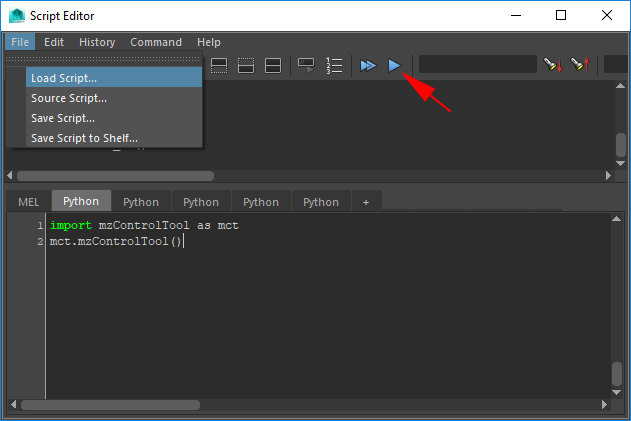Image resolution: width=631 pixels, height=421 pixels.
Task: Select the second Python tab
Action: pos(141,202)
